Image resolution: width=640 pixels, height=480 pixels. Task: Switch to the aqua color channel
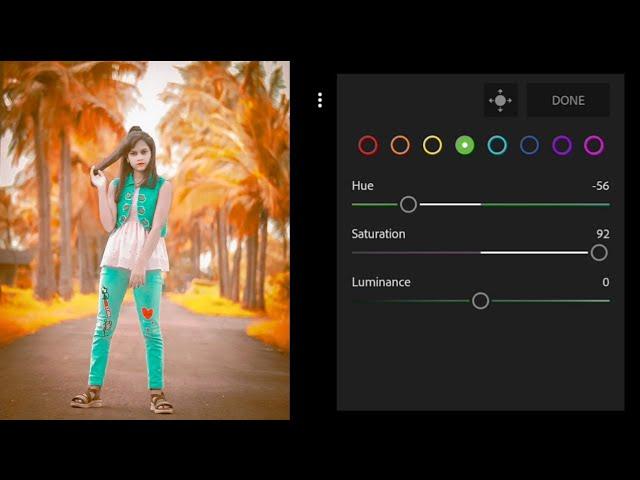pos(497,145)
